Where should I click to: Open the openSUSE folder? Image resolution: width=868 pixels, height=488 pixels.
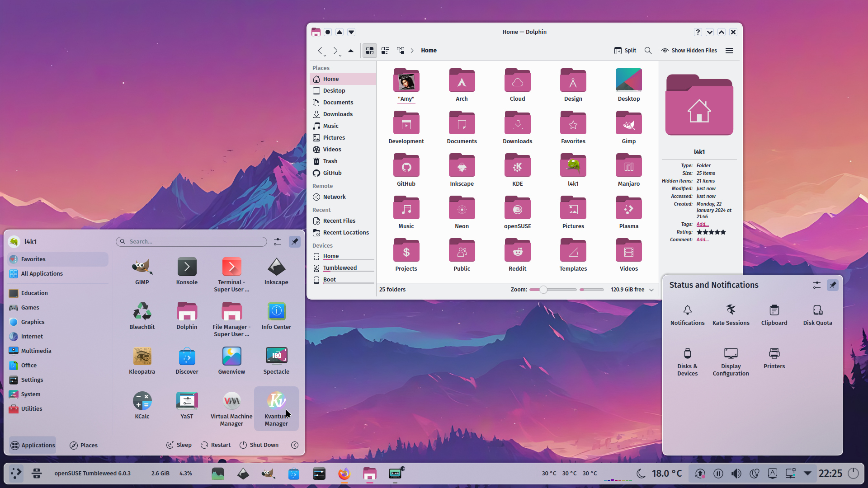pos(517,212)
